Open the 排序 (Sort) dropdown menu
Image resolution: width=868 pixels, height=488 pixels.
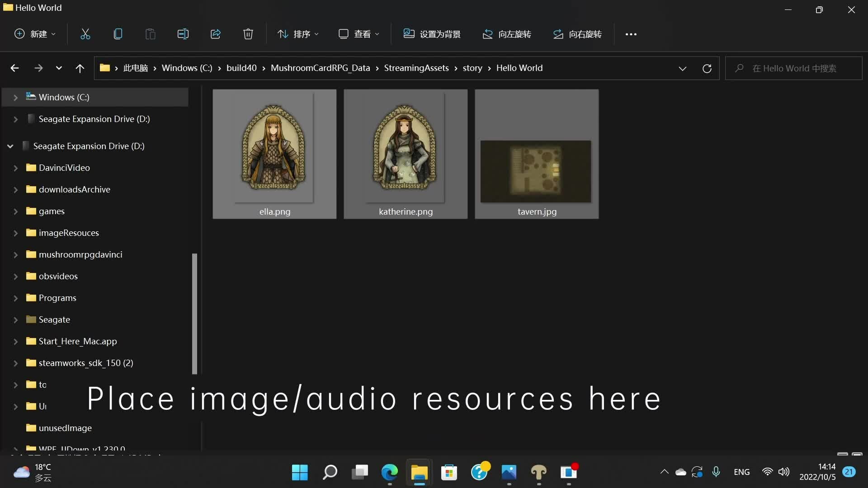click(x=298, y=34)
